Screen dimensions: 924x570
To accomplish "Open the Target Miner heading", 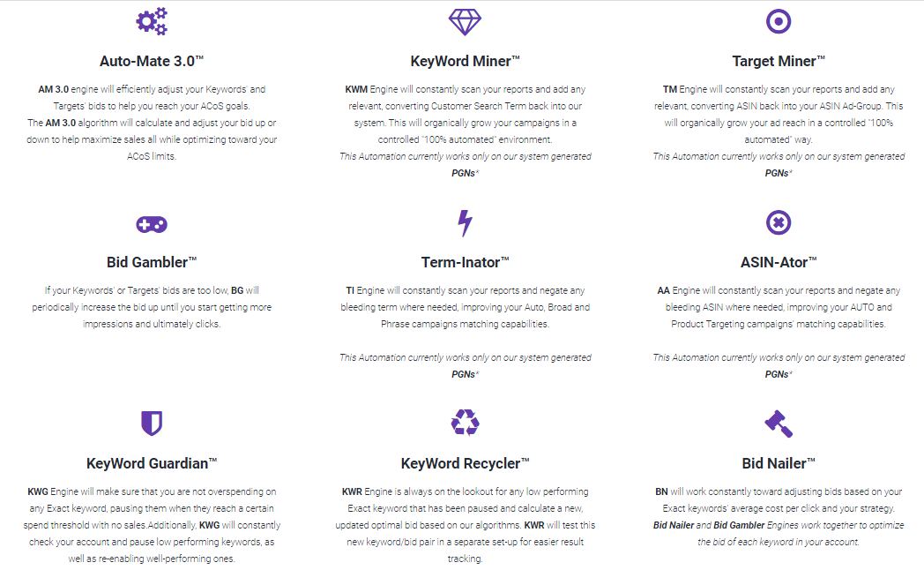I will coord(779,62).
